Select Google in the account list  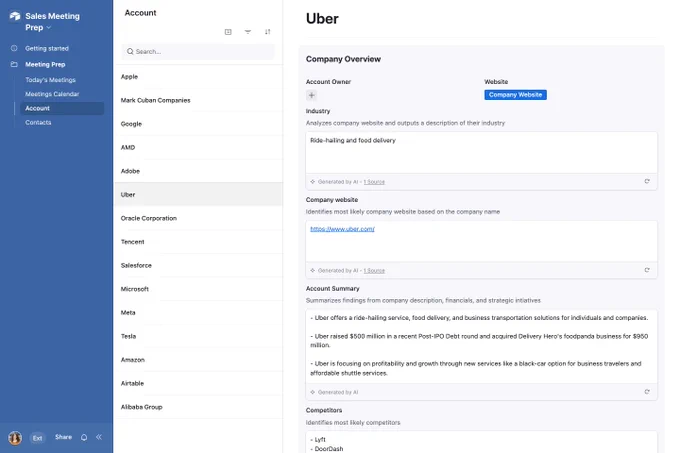click(198, 124)
